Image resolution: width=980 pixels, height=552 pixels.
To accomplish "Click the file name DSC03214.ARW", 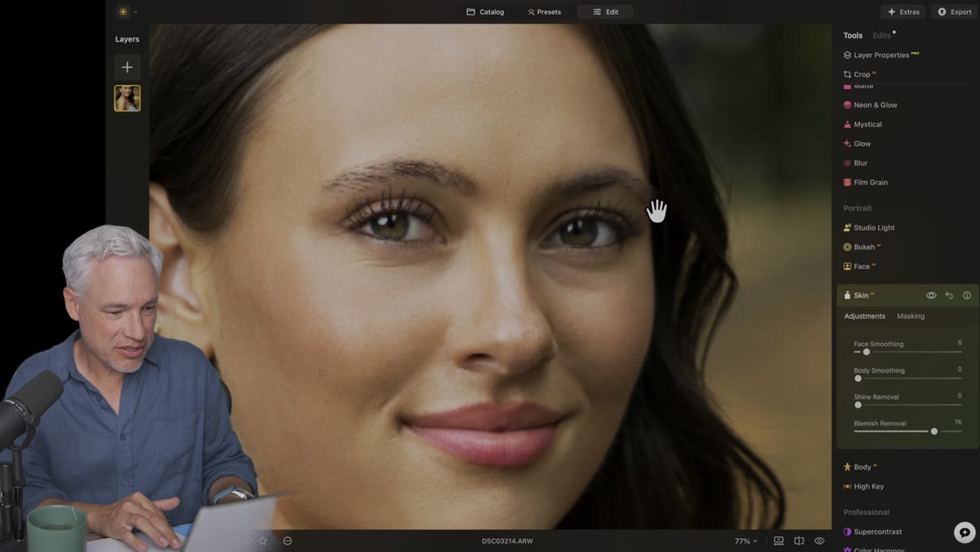I will 507,541.
